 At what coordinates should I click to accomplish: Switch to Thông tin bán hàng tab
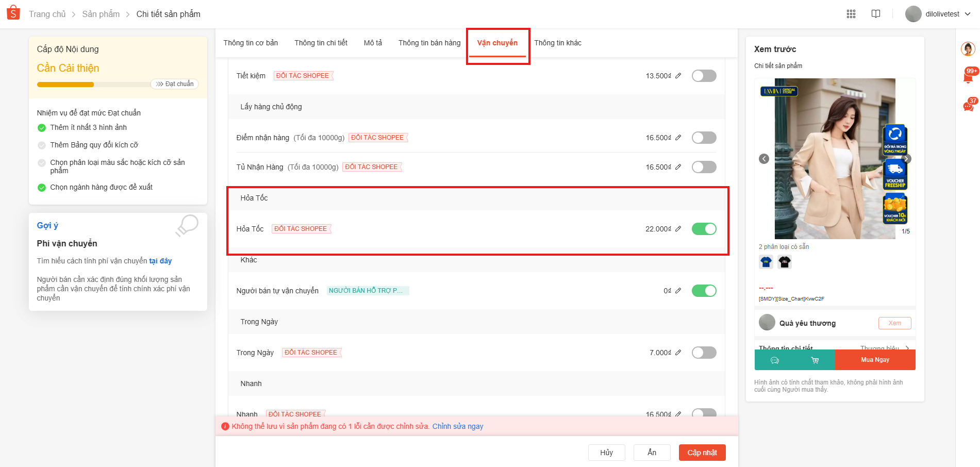coord(429,43)
